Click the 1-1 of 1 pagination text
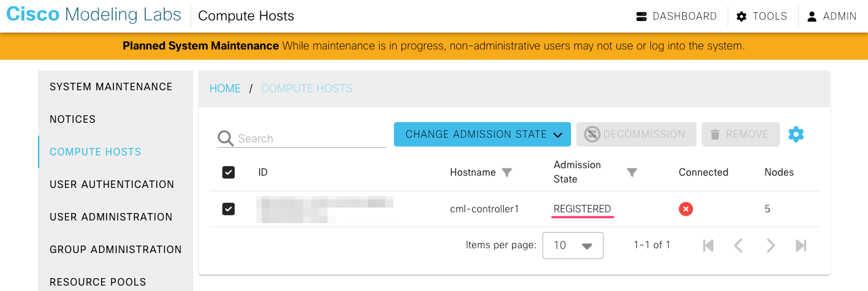Viewport: 868px width, 291px height. pyautogui.click(x=652, y=245)
